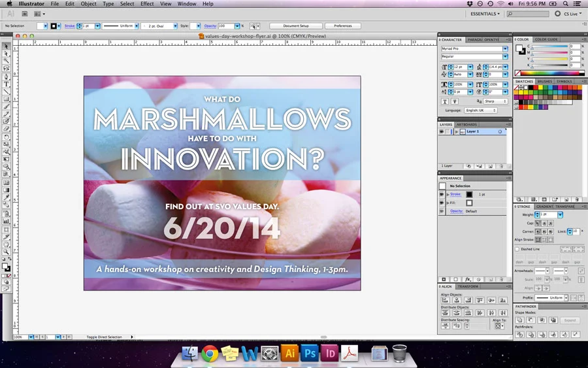Click the Document Setup button
588x368 pixels.
coord(296,26)
